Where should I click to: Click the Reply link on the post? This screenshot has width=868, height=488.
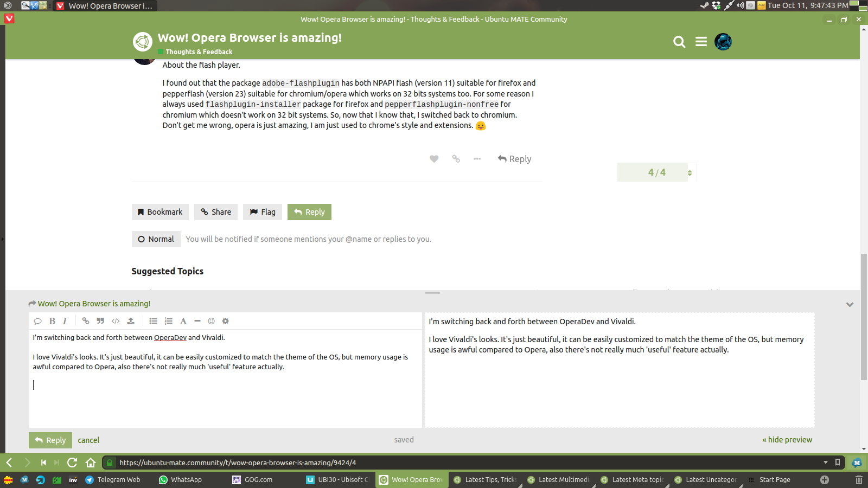[514, 159]
